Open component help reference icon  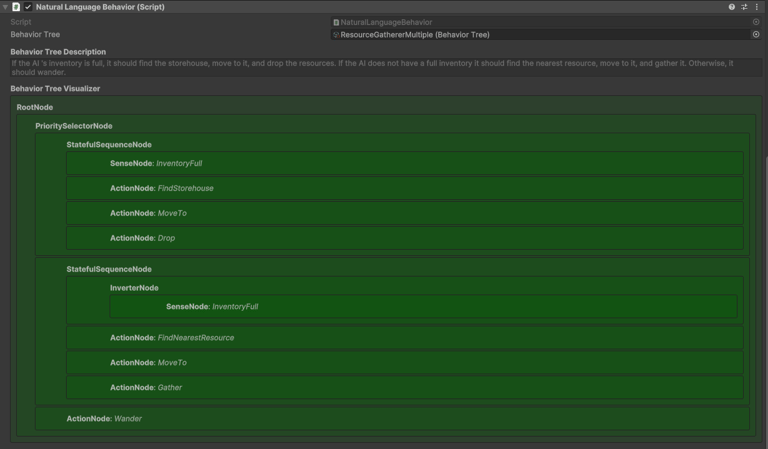[731, 7]
